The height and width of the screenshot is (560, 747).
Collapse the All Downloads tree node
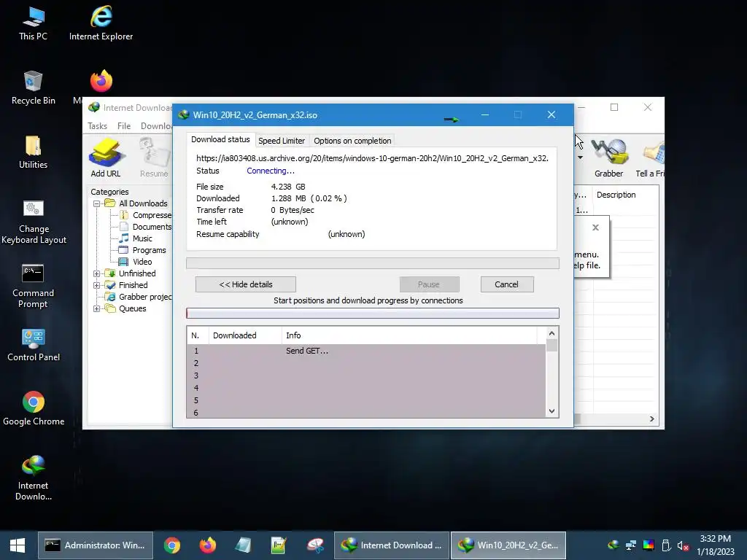[96, 203]
